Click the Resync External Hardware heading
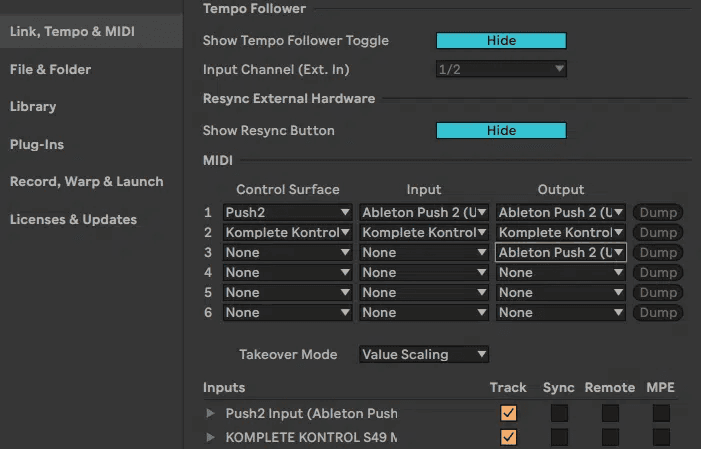Screen dimensions: 701x449 289,98
